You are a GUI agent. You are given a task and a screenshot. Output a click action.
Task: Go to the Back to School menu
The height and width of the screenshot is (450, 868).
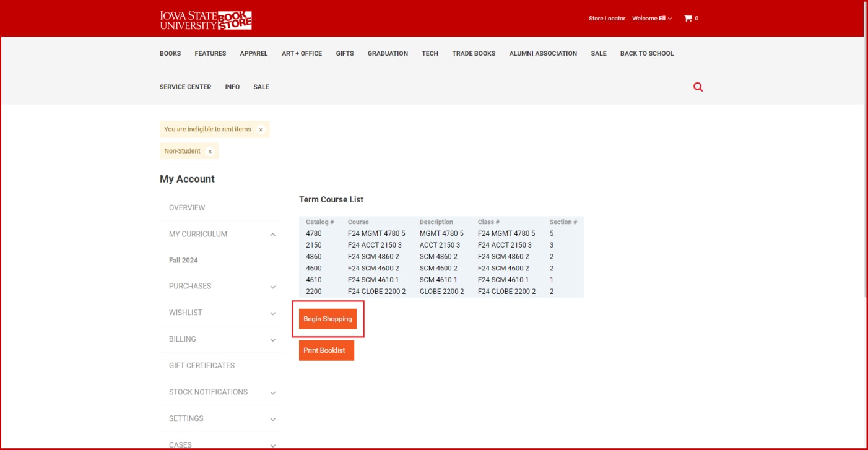tap(646, 53)
